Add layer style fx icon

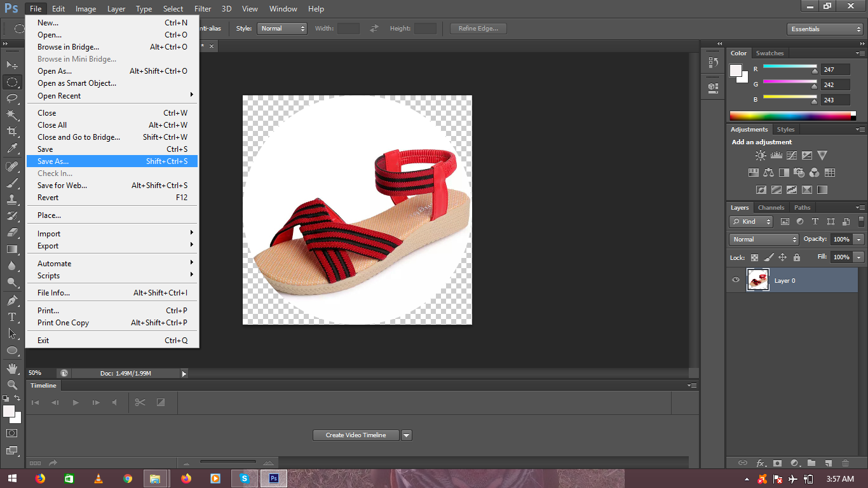759,463
